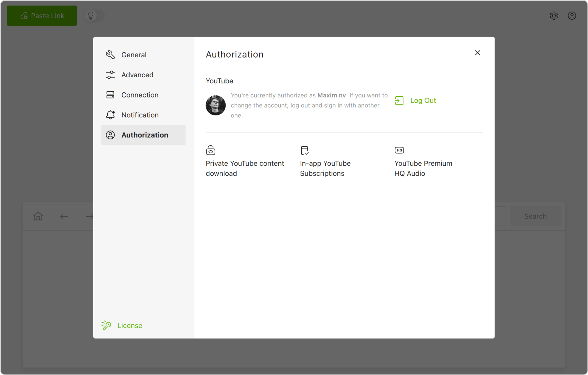
Task: Click the General wrench icon
Action: coord(110,55)
